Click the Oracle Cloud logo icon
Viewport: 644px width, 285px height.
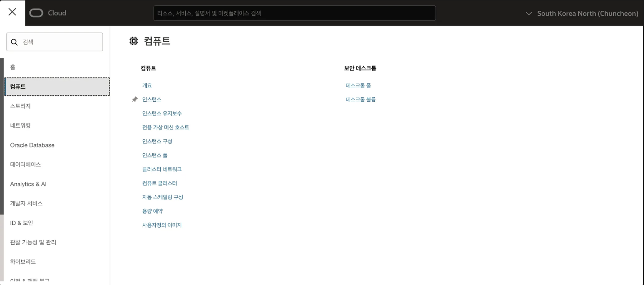(x=36, y=13)
